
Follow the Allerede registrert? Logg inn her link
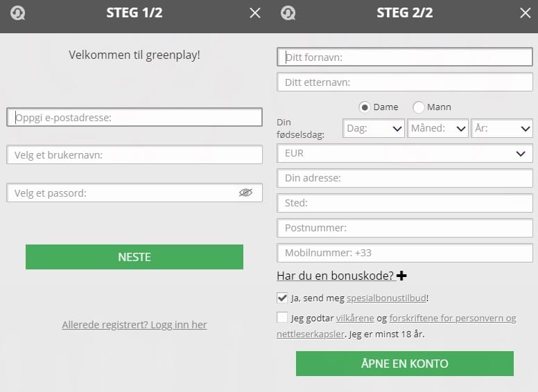pos(134,325)
